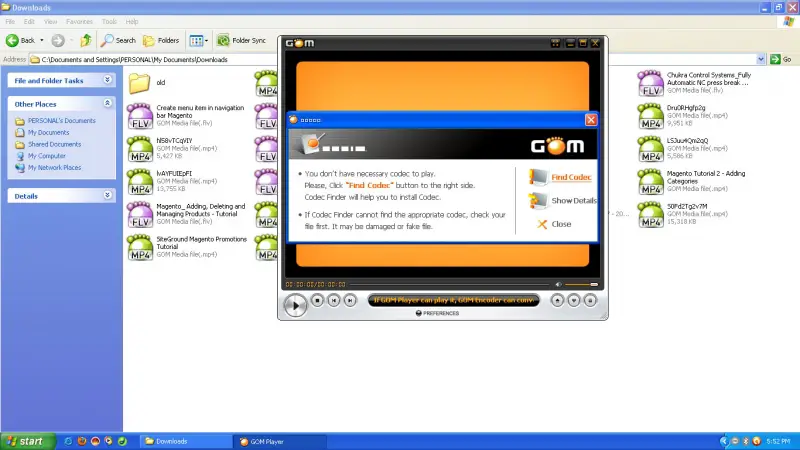This screenshot has width=800, height=450.
Task: Select 'Create menu item in navigation bar Magento' FLV file
Action: pos(186,115)
